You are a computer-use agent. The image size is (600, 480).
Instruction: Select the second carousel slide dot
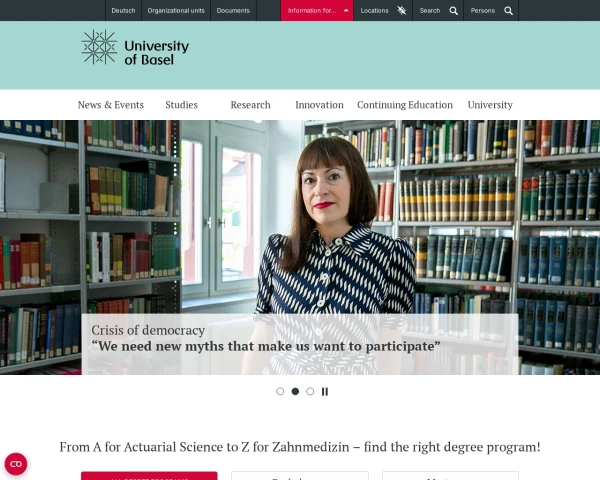tap(295, 391)
